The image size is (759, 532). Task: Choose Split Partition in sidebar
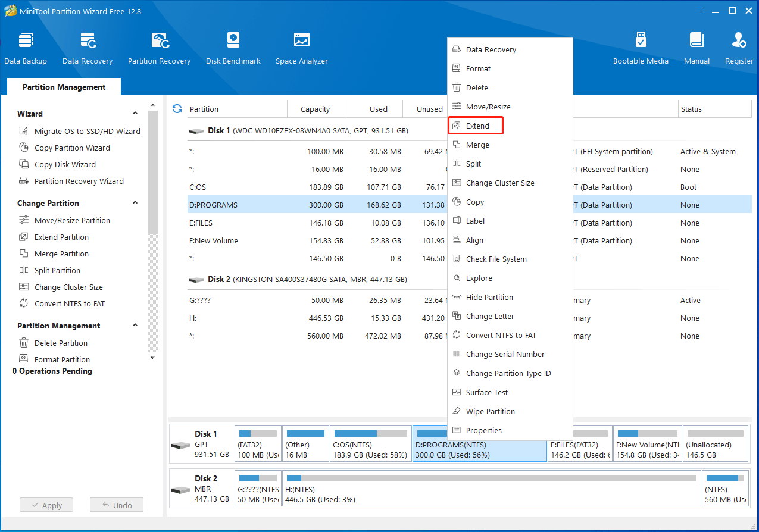(x=50, y=270)
